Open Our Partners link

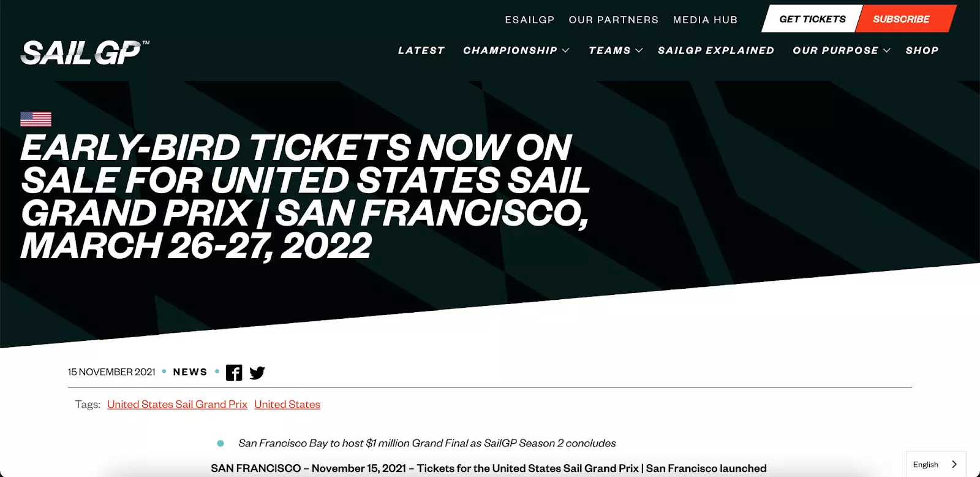tap(614, 20)
